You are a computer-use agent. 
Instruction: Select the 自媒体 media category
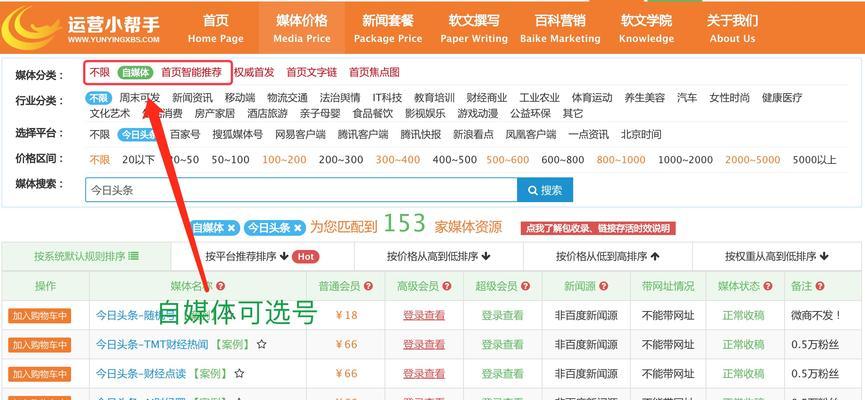[x=135, y=72]
